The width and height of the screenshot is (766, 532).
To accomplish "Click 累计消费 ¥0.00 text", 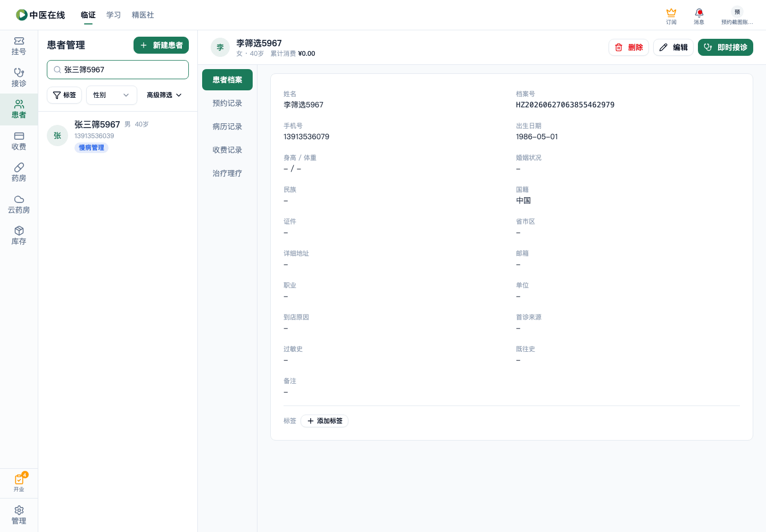I will [x=293, y=54].
